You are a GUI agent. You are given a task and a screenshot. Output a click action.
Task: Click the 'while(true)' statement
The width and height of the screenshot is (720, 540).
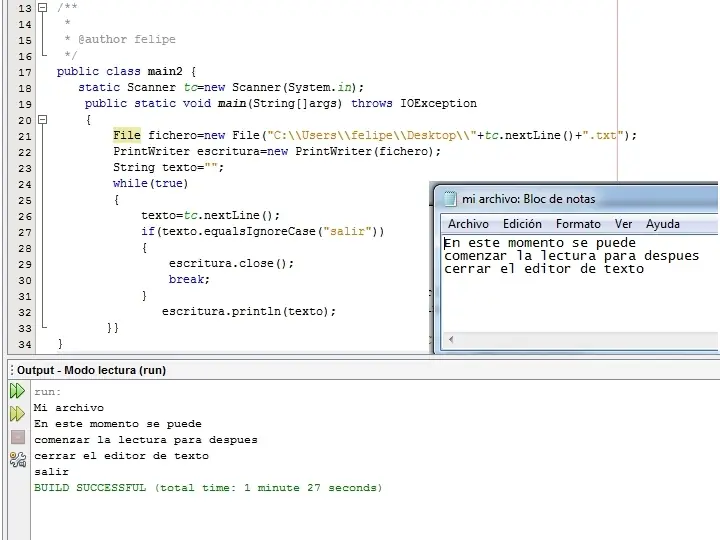pyautogui.click(x=151, y=183)
